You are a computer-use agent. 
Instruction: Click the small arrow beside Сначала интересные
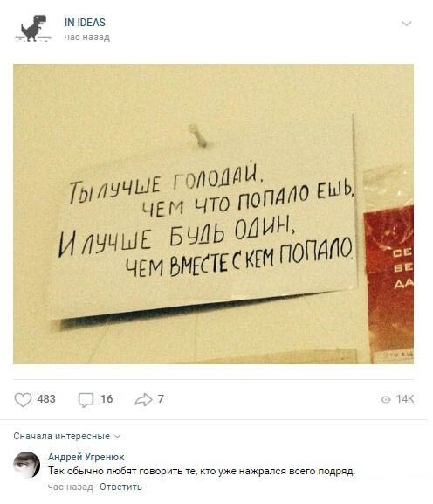click(117, 437)
